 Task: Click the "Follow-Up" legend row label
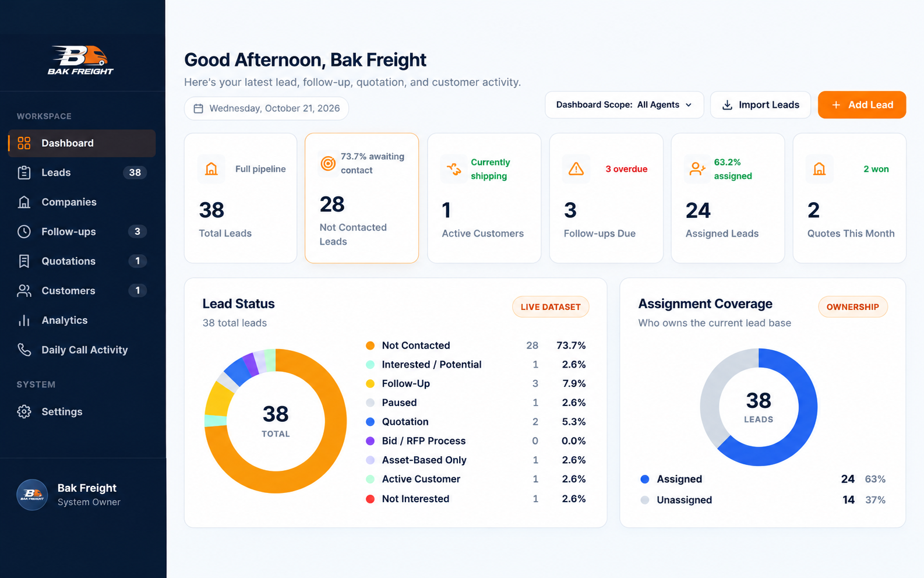click(x=406, y=383)
